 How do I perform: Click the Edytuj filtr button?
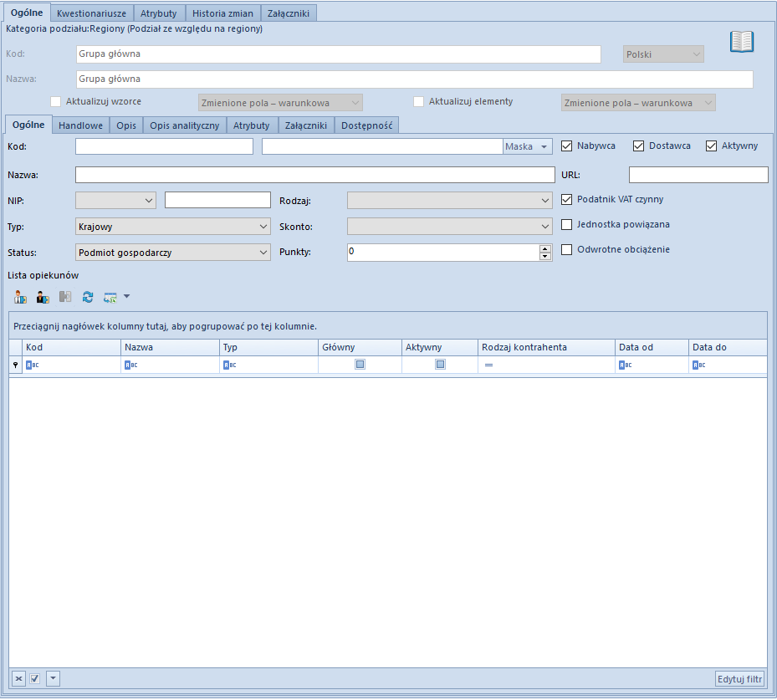pos(740,679)
